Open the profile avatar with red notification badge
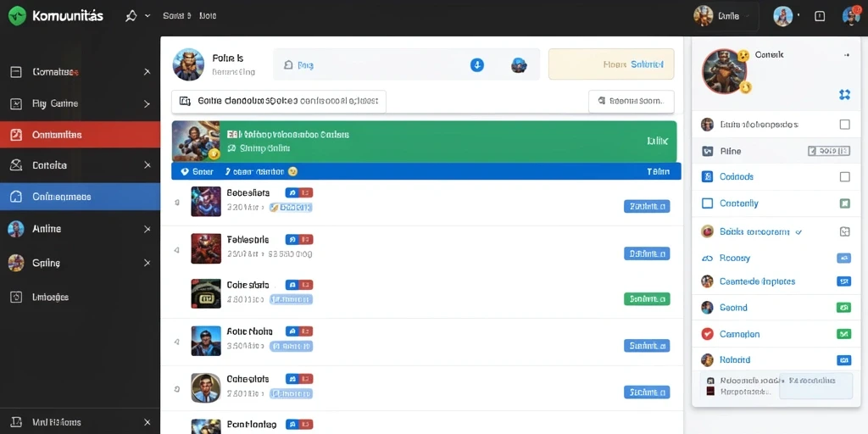This screenshot has height=434, width=868. pyautogui.click(x=851, y=16)
